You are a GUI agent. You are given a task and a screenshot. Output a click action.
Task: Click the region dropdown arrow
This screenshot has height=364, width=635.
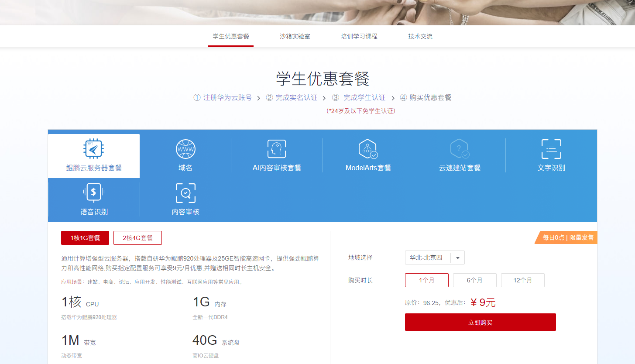[x=458, y=258]
